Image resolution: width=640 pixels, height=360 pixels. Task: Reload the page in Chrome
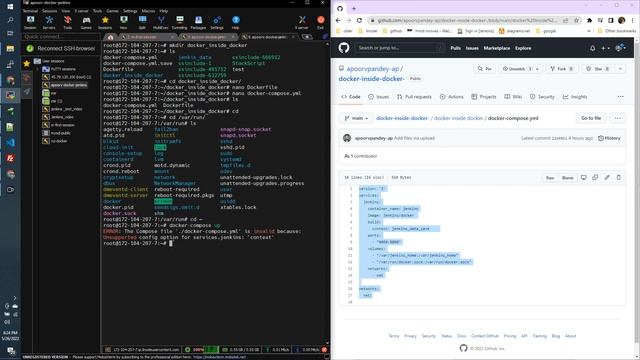[x=359, y=20]
